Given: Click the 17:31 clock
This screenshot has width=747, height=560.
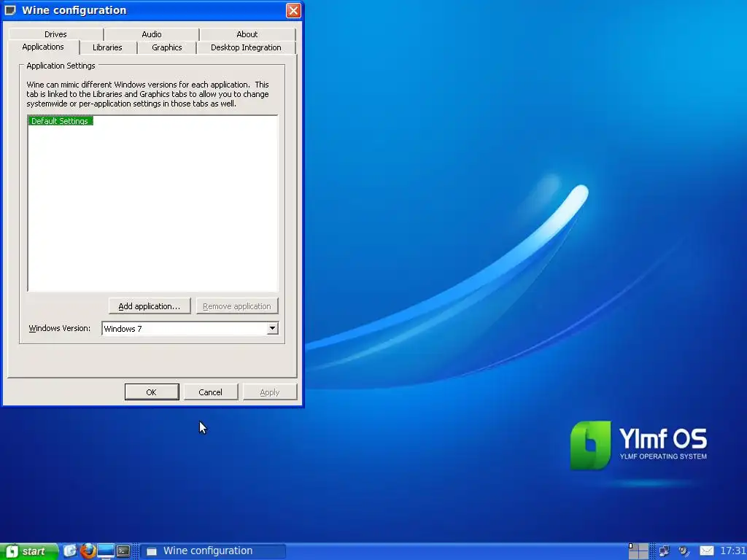Looking at the screenshot, I should [732, 551].
